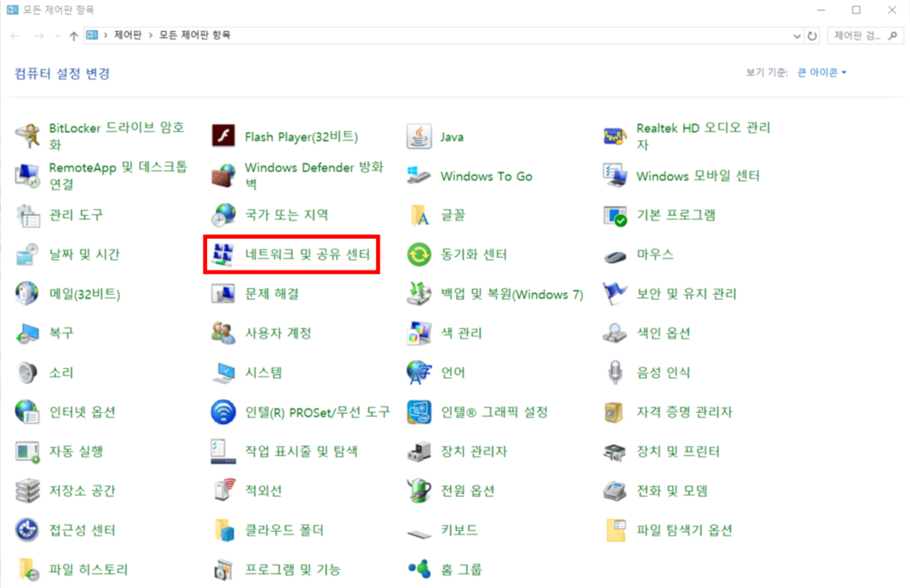The image size is (910, 588).
Task: Open the 클라우드 폴더 icon
Action: [x=224, y=530]
